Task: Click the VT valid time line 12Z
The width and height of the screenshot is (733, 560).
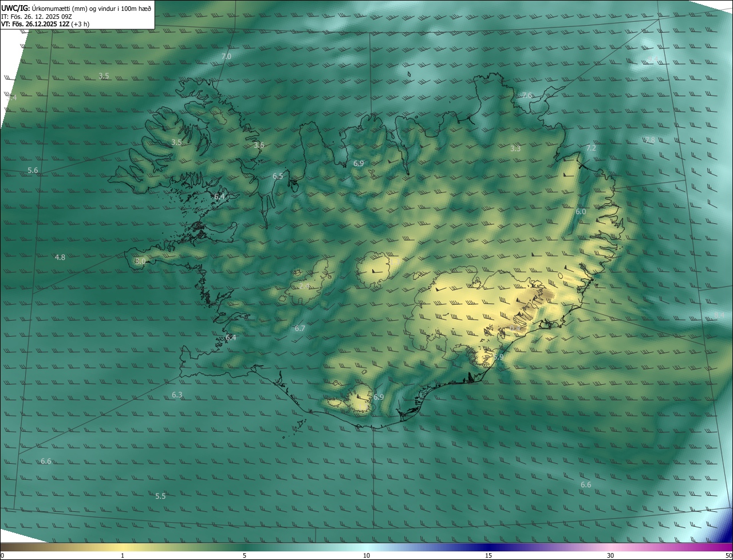Action: click(x=46, y=24)
